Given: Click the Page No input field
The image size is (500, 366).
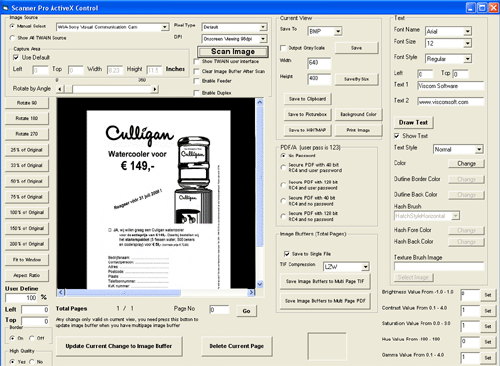Looking at the screenshot, I should 219,310.
